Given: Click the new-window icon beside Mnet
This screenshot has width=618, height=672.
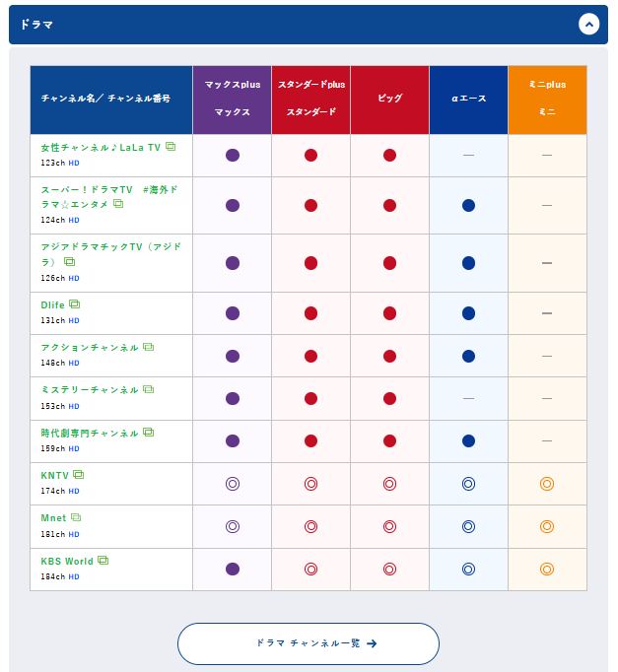Looking at the screenshot, I should [x=76, y=517].
